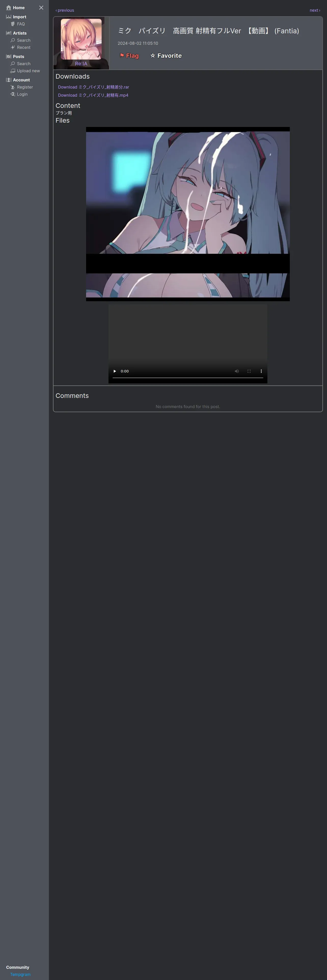Open the Posts menu item
Screen dimensions: 327x980
click(x=18, y=57)
